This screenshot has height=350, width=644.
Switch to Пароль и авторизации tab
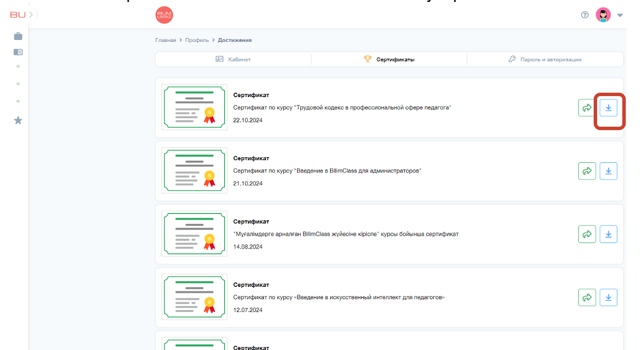[x=545, y=59]
